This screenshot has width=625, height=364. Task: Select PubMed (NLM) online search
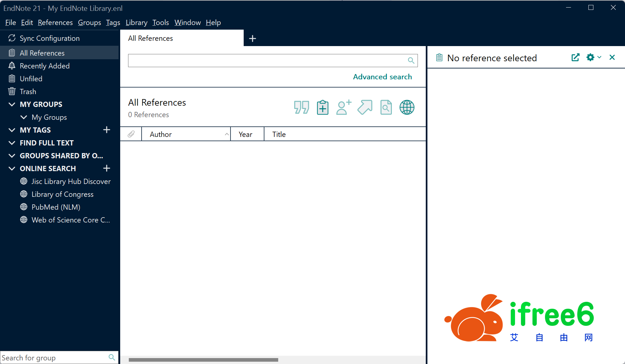[x=56, y=207]
